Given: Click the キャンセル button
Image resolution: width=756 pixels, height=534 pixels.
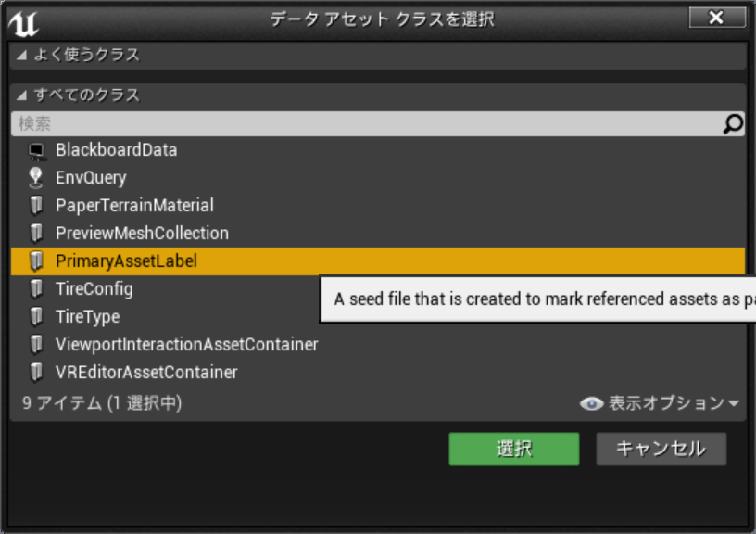Looking at the screenshot, I should [x=661, y=449].
